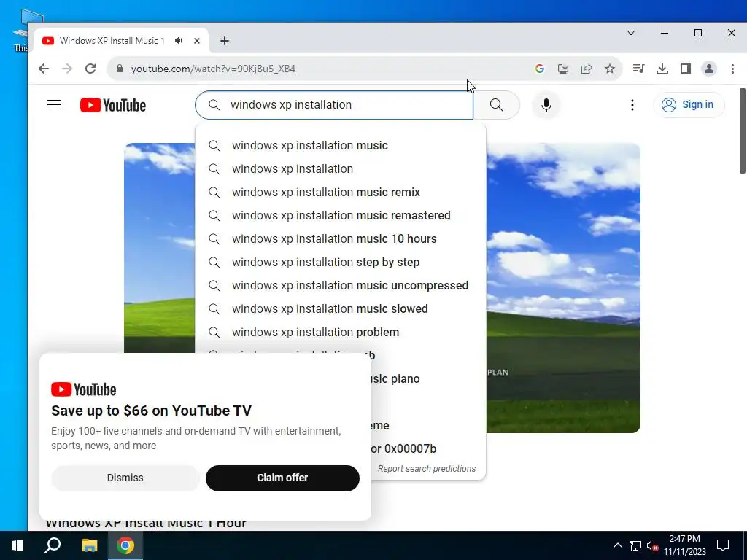Screen dimensions: 747x560
Task: Open the taskbar clock and date
Action: (x=684, y=545)
